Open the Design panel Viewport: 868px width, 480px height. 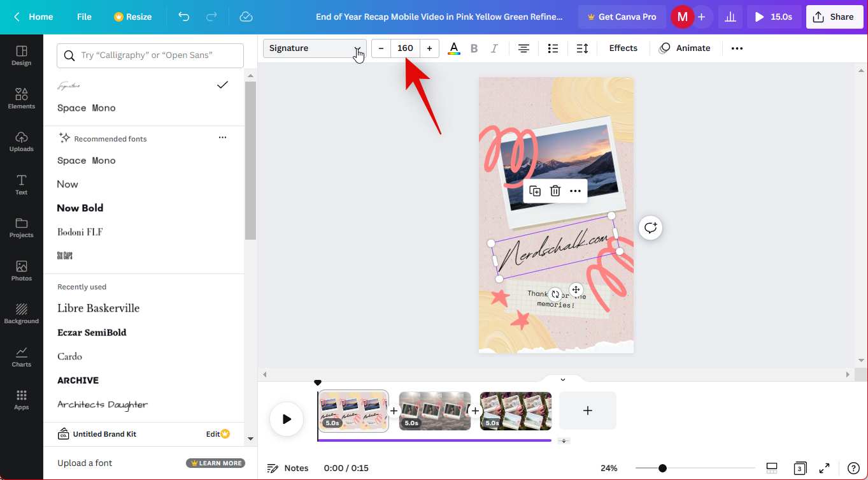(x=21, y=55)
